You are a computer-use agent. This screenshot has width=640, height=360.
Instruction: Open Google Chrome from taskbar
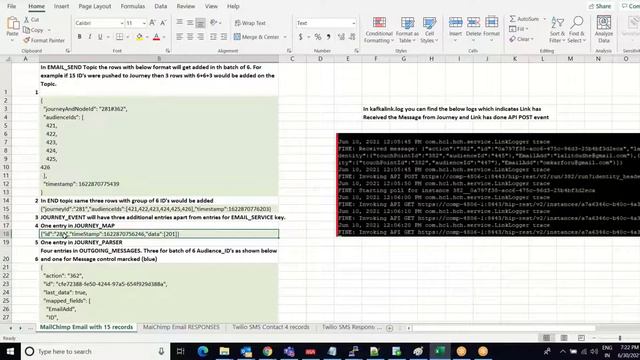[267, 351]
